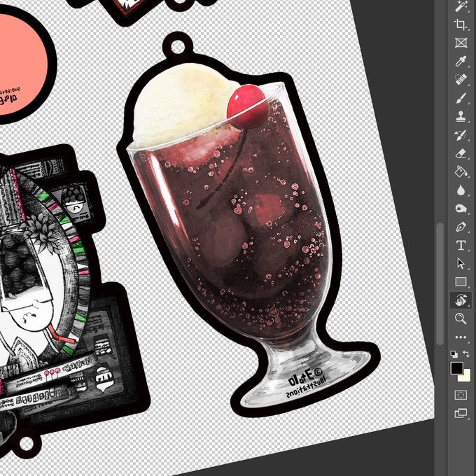The height and width of the screenshot is (476, 476).
Task: Select the Clone Stamp tool
Action: [461, 116]
